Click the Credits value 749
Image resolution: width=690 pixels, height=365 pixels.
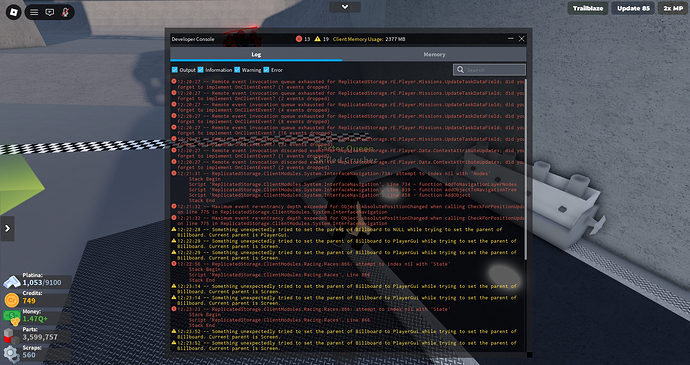point(29,301)
